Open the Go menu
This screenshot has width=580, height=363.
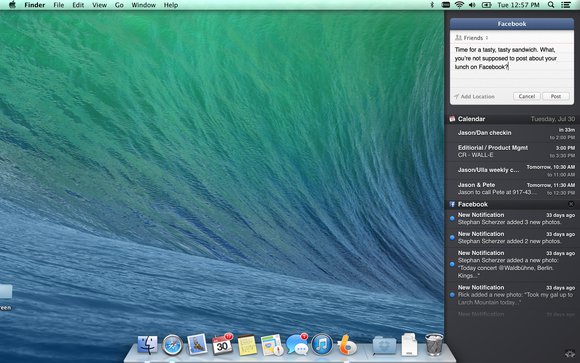[119, 5]
